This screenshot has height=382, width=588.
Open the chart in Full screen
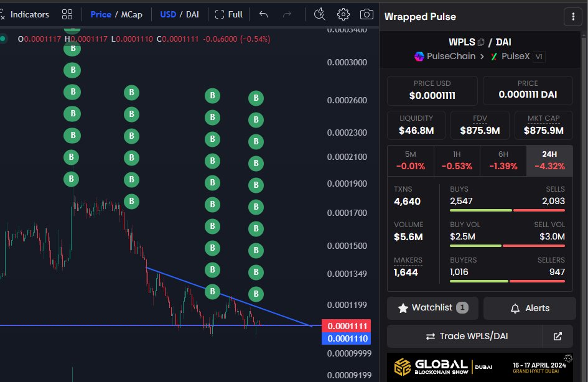click(229, 14)
